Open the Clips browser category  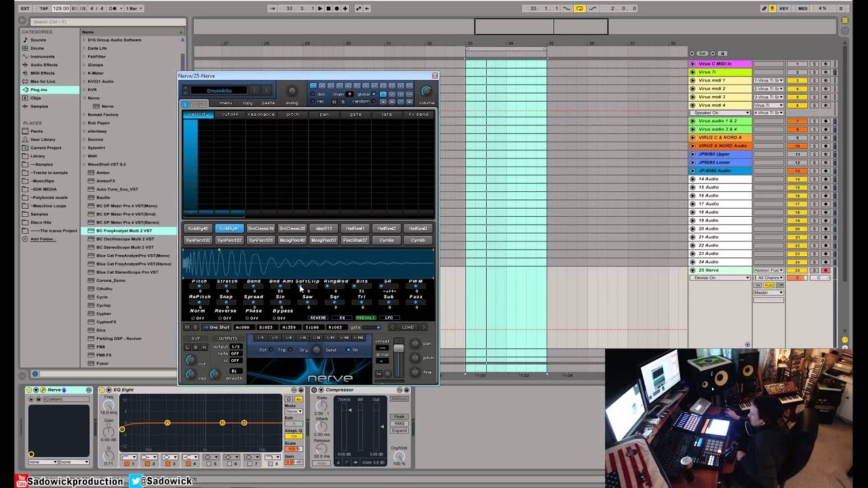[35, 98]
